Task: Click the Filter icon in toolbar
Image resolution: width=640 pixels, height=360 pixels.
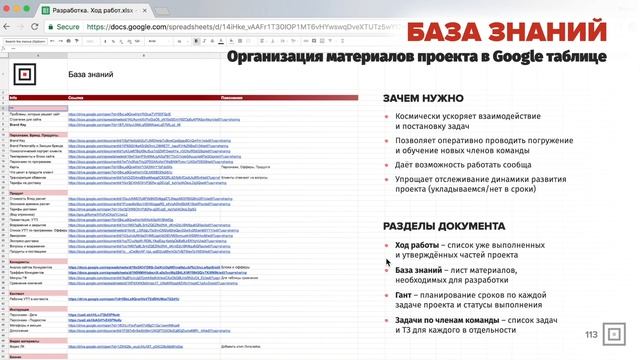Action: [x=330, y=41]
